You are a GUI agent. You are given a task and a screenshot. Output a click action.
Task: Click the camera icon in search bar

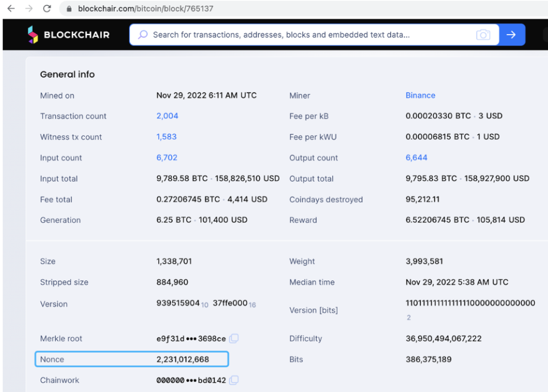pos(483,35)
